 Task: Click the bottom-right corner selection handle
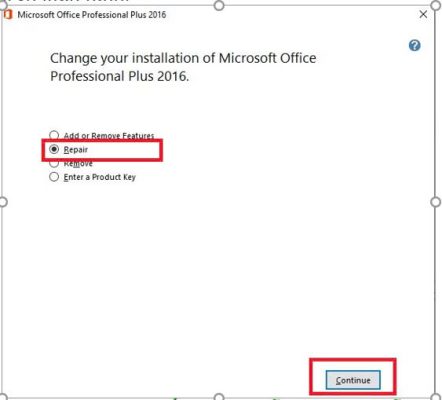tap(436, 397)
